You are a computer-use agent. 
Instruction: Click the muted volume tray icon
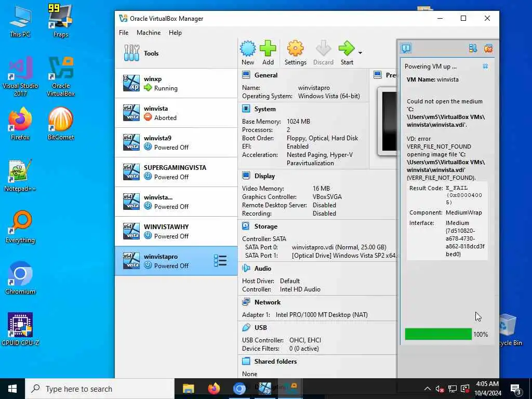pyautogui.click(x=440, y=389)
